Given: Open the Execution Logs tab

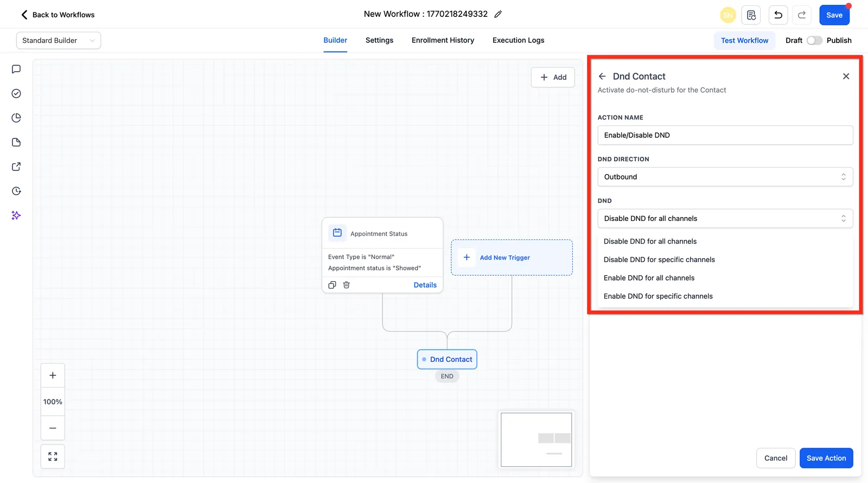Looking at the screenshot, I should coord(518,40).
